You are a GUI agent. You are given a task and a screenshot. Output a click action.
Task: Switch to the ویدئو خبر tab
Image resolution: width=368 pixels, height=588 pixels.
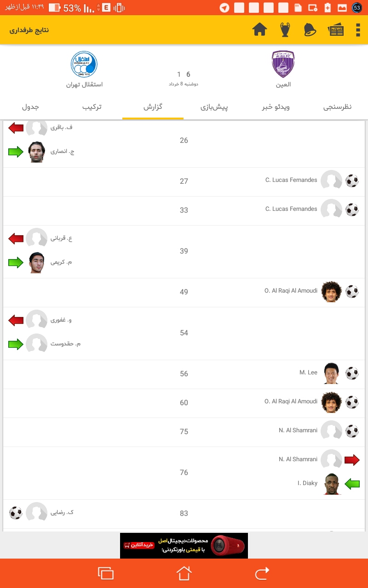click(276, 107)
